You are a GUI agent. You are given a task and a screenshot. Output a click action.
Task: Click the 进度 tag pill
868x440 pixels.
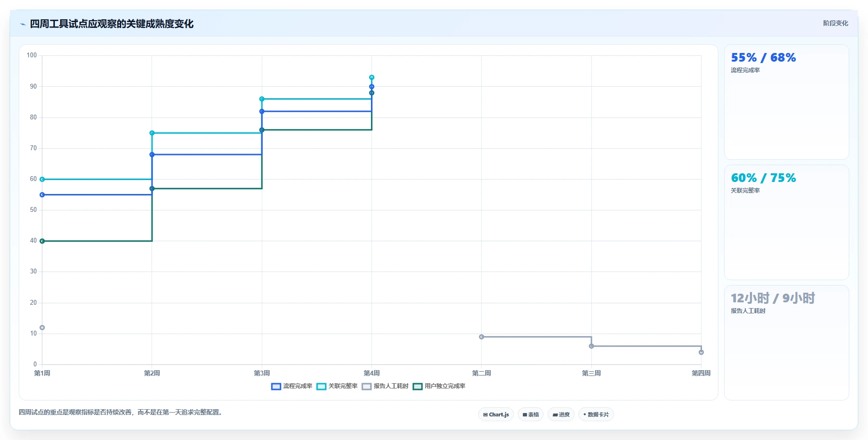coord(561,414)
